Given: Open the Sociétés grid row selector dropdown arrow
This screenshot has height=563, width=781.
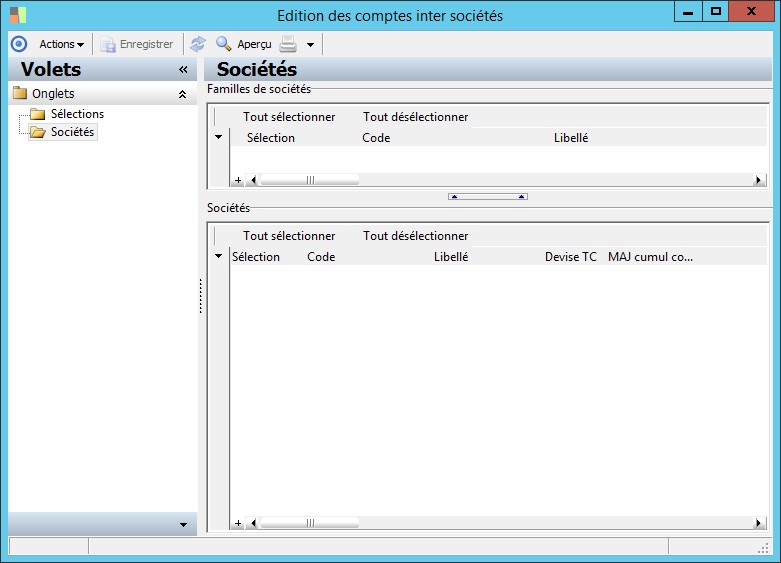Looking at the screenshot, I should coord(219,256).
